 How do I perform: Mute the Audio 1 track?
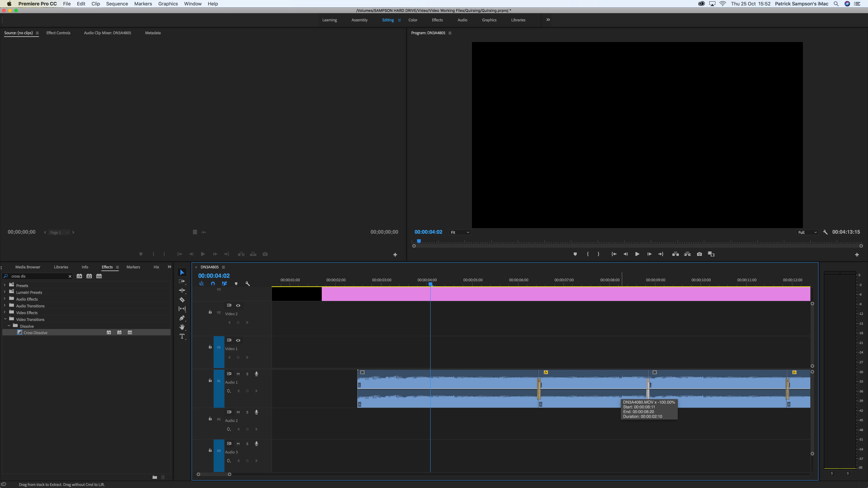point(238,374)
